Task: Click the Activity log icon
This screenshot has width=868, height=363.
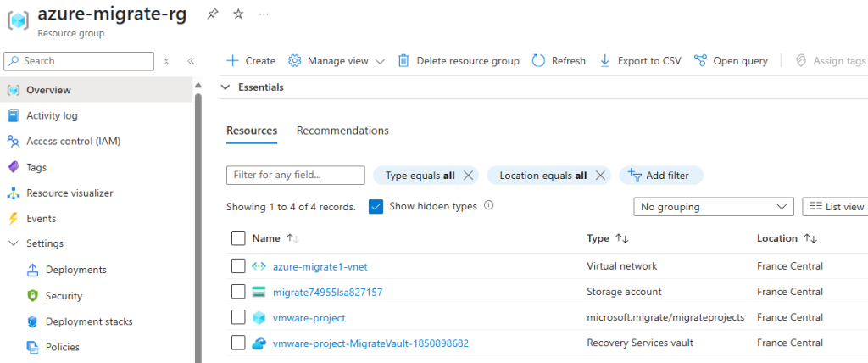Action: [14, 116]
